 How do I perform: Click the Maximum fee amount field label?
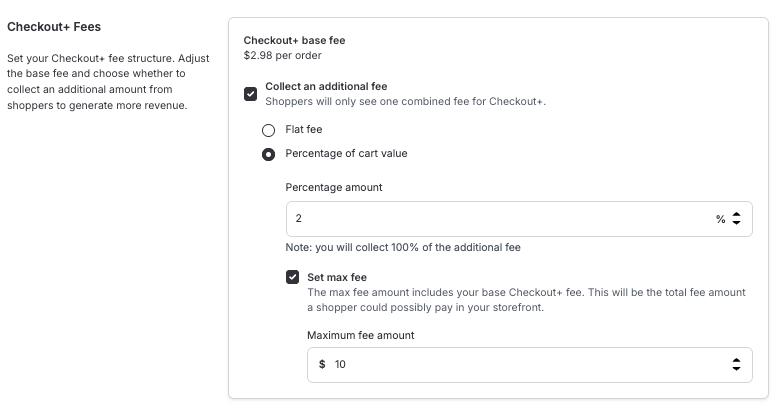pyautogui.click(x=360, y=335)
